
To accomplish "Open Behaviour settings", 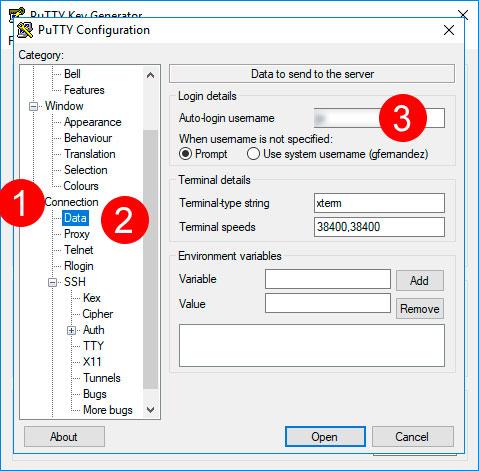I will point(88,138).
